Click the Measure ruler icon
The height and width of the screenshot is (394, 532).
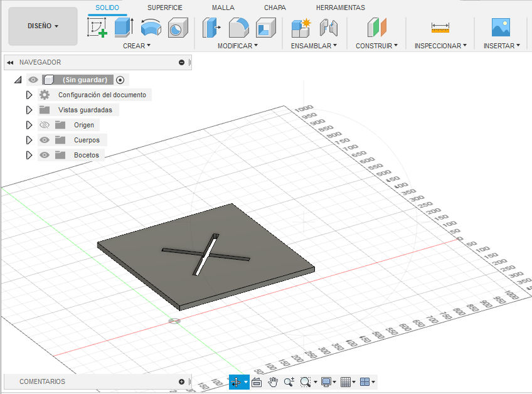pos(440,27)
